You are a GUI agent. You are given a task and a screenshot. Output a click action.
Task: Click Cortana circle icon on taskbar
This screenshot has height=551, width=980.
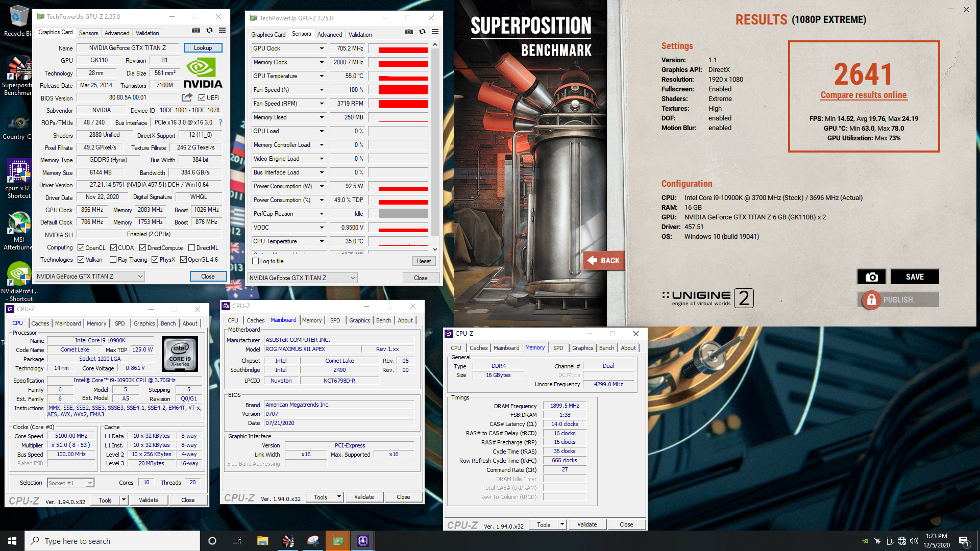point(212,541)
